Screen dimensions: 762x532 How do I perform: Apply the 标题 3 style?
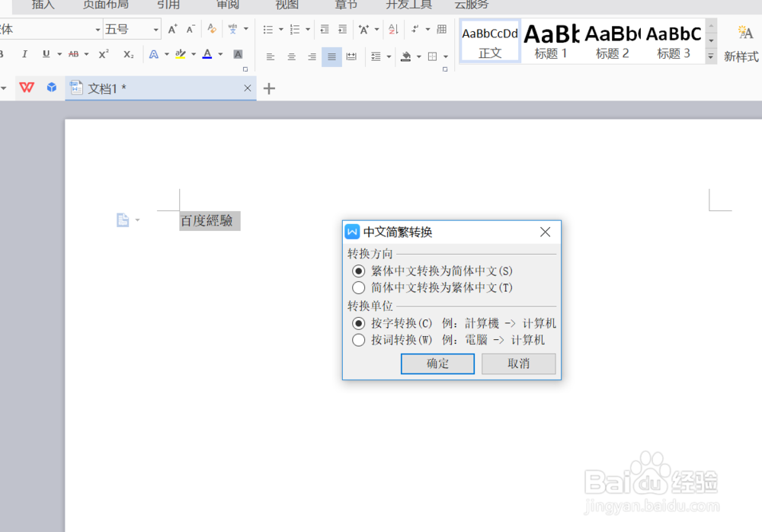tap(674, 41)
